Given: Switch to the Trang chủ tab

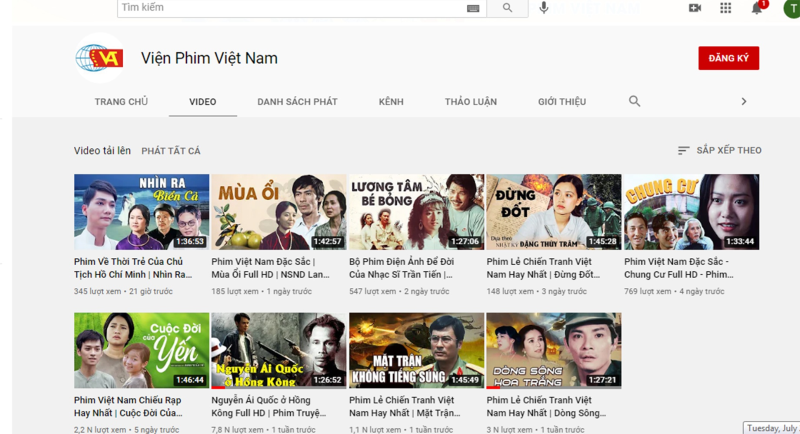Looking at the screenshot, I should tap(121, 102).
